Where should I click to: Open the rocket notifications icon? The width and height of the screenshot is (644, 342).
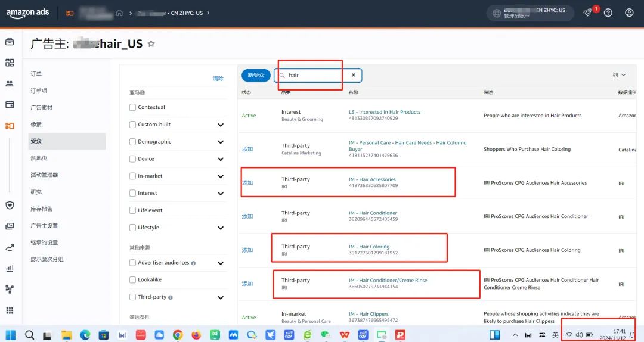[587, 13]
